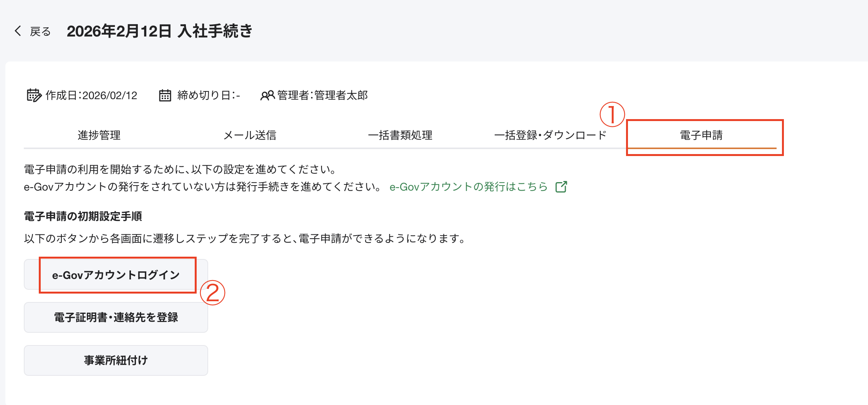Click 戻る to go back
Image resolution: width=868 pixels, height=405 pixels.
pyautogui.click(x=40, y=31)
